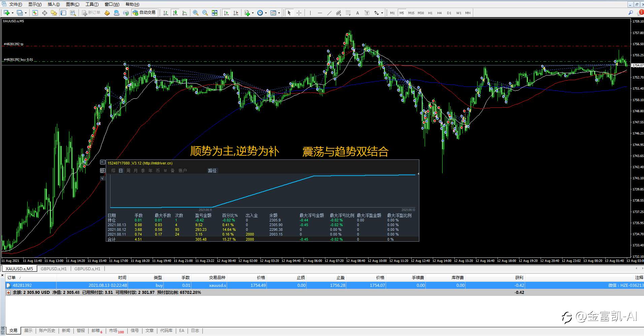Open Data Window crosshair-target icon
The height and width of the screenshot is (336, 644).
click(44, 13)
